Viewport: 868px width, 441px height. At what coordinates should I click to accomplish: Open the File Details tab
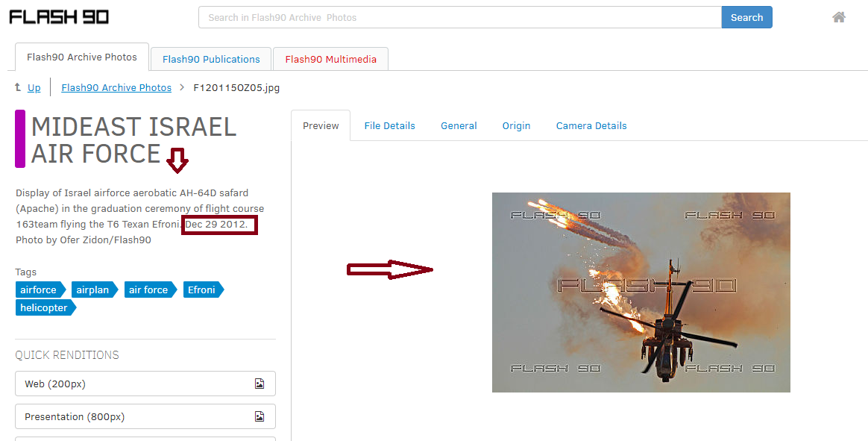(x=389, y=126)
